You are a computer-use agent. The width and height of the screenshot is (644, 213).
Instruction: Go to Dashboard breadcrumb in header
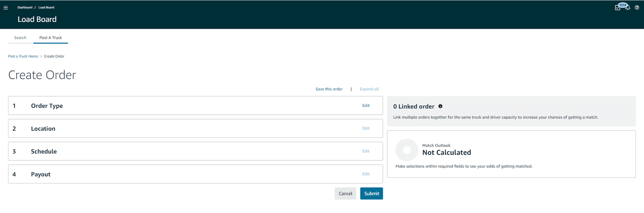[x=25, y=7]
